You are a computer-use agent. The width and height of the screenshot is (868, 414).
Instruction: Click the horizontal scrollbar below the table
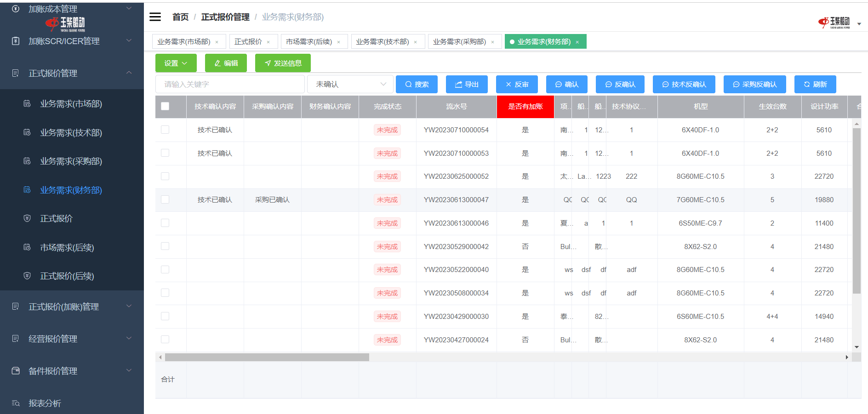[267, 357]
